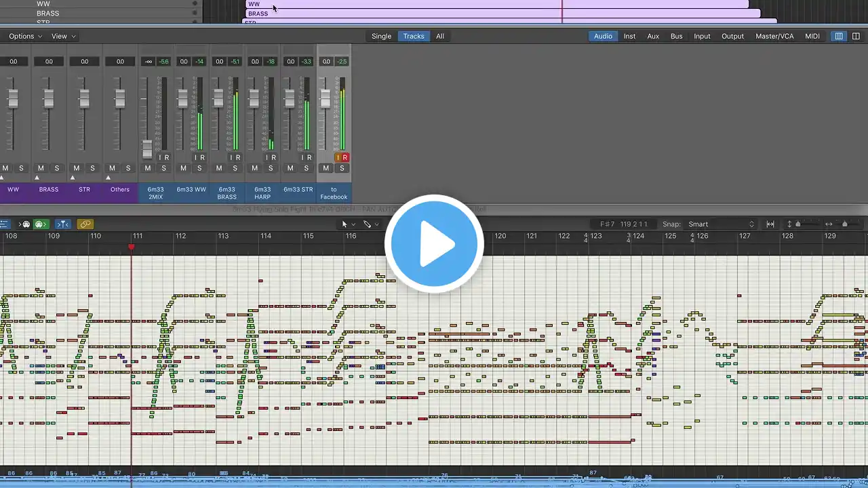Filter mixer by Aux channels
This screenshot has height=488, width=868.
coord(653,36)
